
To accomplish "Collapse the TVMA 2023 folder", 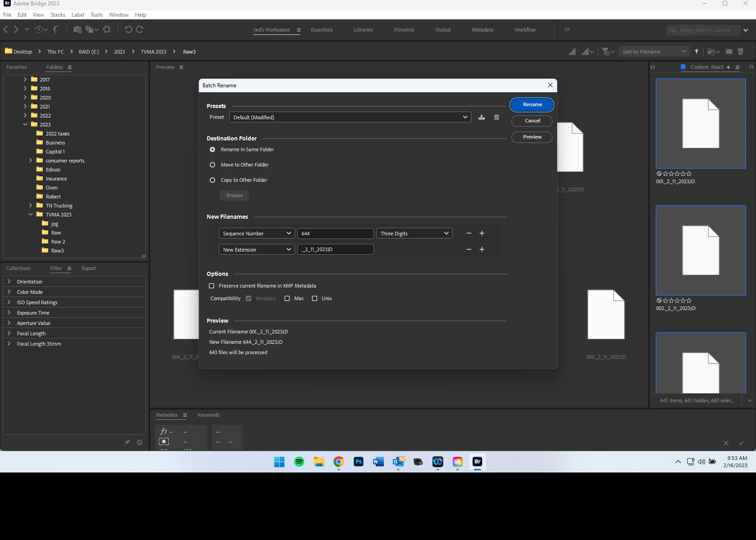I will (31, 214).
